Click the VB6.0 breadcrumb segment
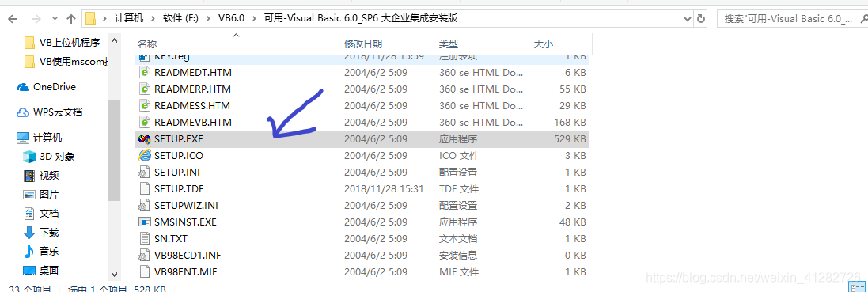 (x=231, y=18)
